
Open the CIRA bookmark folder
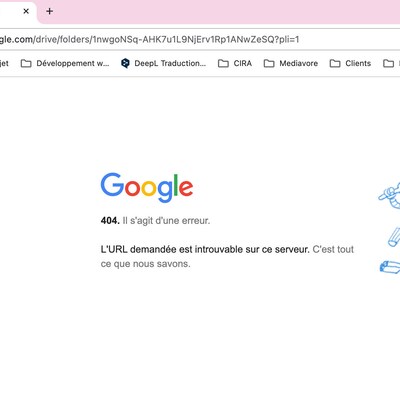[x=235, y=63]
